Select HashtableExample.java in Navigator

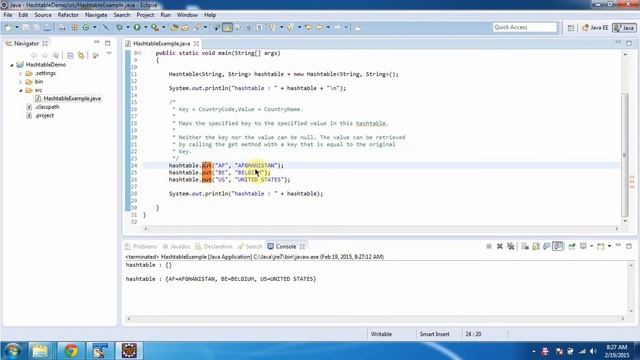coord(68,98)
